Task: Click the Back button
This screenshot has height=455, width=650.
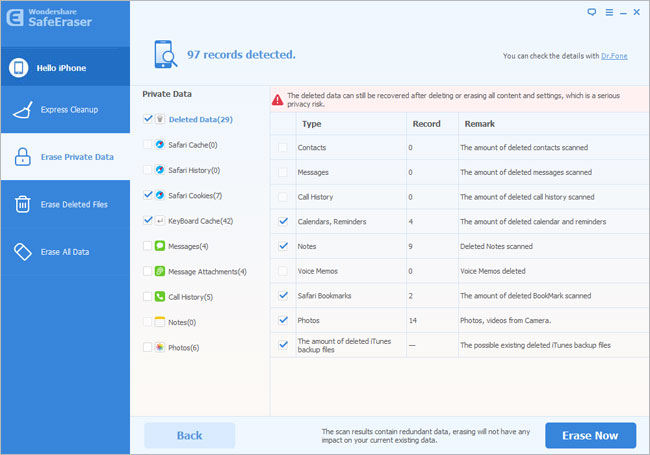Action: coord(189,436)
